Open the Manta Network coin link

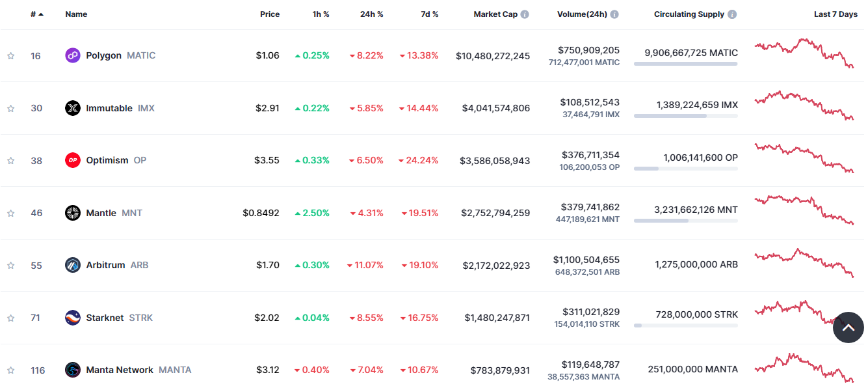120,370
